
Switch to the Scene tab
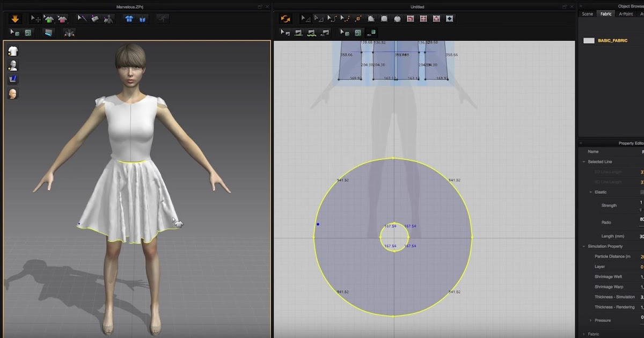click(x=587, y=14)
